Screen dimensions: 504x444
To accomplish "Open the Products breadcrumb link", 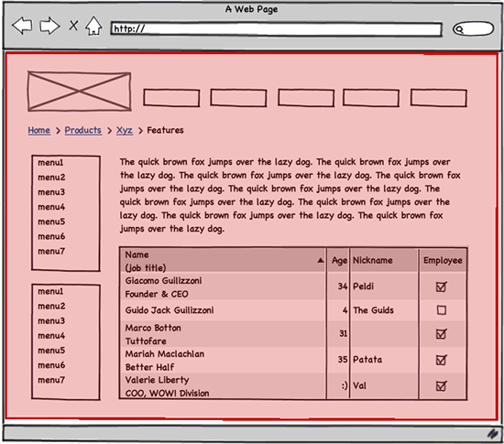I will pos(82,130).
